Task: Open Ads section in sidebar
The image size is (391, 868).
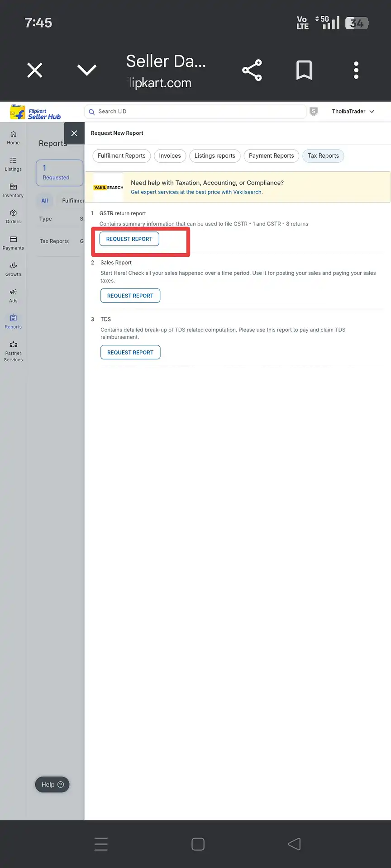Action: (13, 295)
